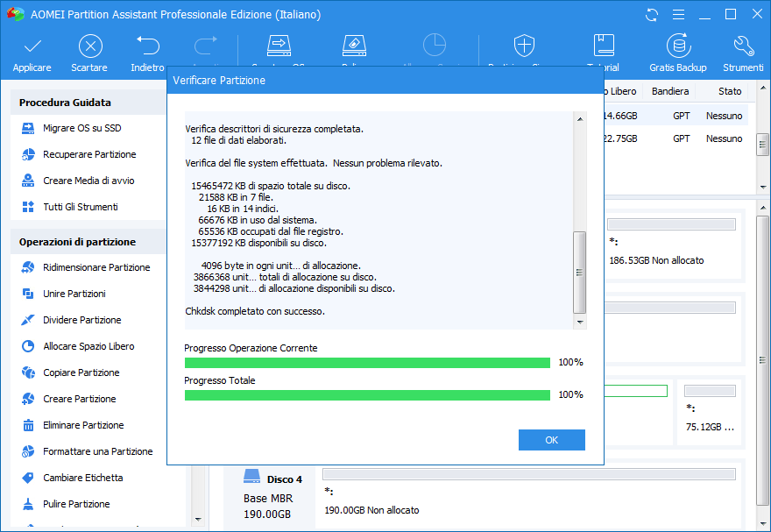Click the Progresso Totale progress bar

(367, 395)
